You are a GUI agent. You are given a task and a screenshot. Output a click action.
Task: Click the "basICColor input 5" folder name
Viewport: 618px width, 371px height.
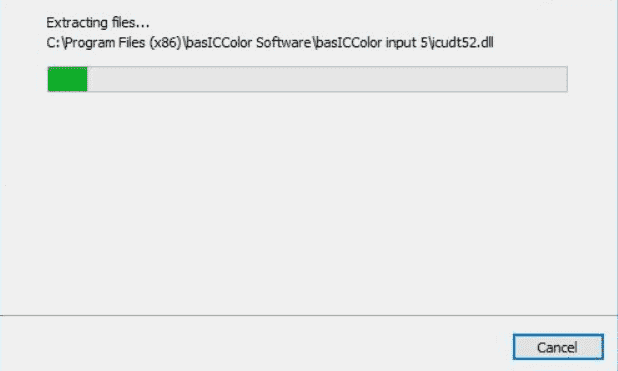pyautogui.click(x=371, y=43)
